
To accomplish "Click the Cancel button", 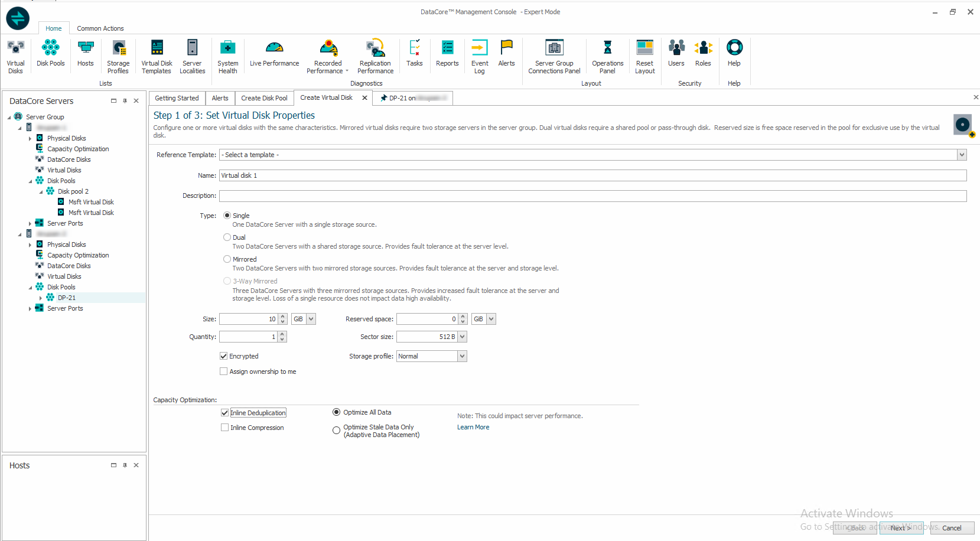I will [x=951, y=528].
